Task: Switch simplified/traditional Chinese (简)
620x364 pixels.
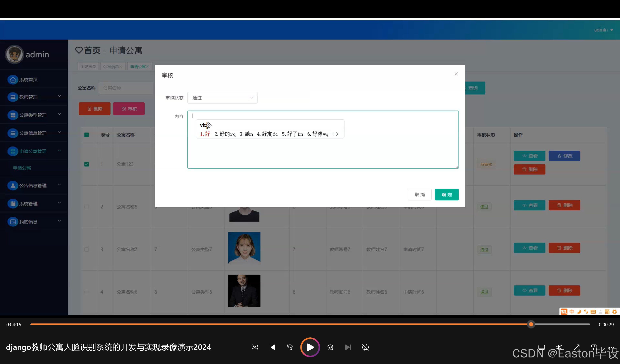Action: 607,312
